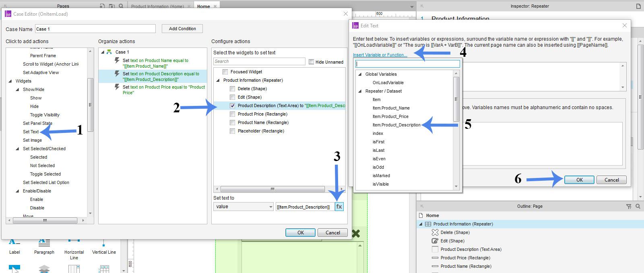Check the Product Price (Rectangle) checkbox
The width and height of the screenshot is (644, 273).
[x=232, y=114]
